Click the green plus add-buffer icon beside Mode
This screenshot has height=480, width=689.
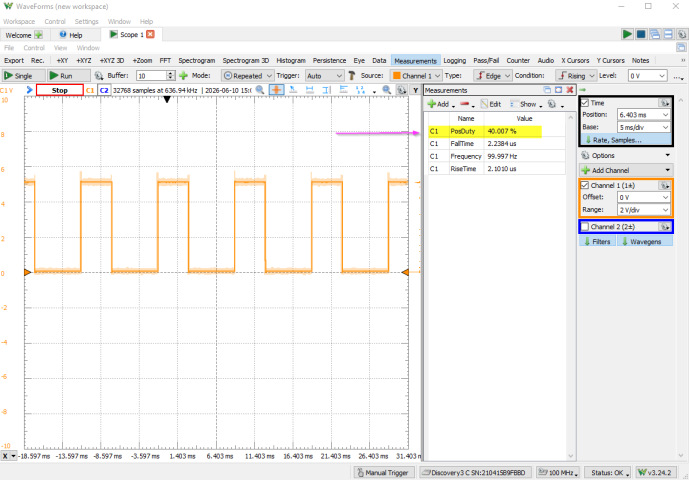183,76
